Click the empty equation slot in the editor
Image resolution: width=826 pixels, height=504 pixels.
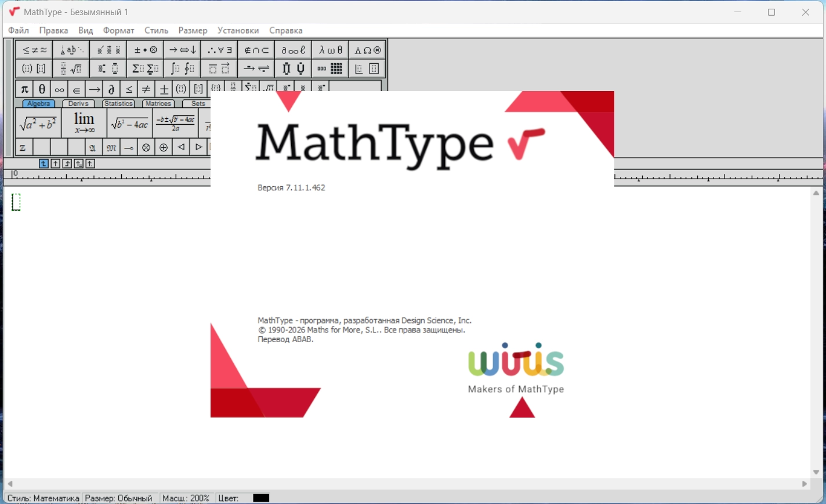pos(16,202)
